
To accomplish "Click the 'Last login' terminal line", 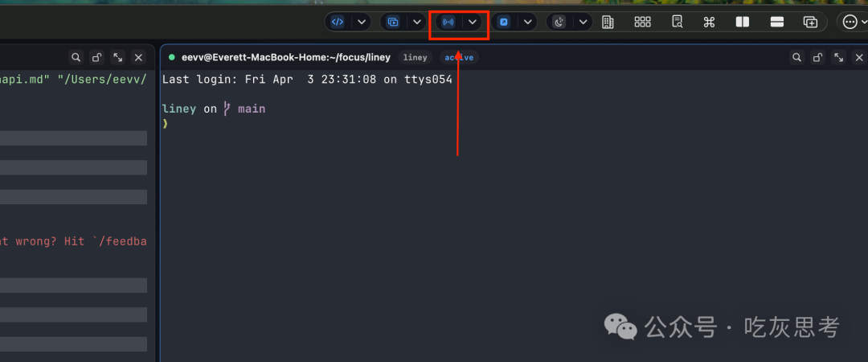I will click(307, 80).
